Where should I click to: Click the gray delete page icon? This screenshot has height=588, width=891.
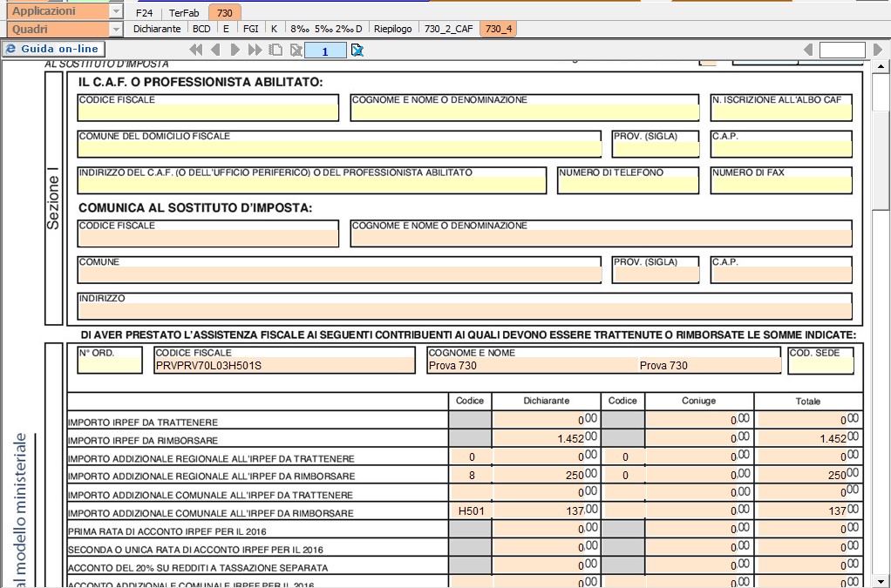[x=296, y=50]
